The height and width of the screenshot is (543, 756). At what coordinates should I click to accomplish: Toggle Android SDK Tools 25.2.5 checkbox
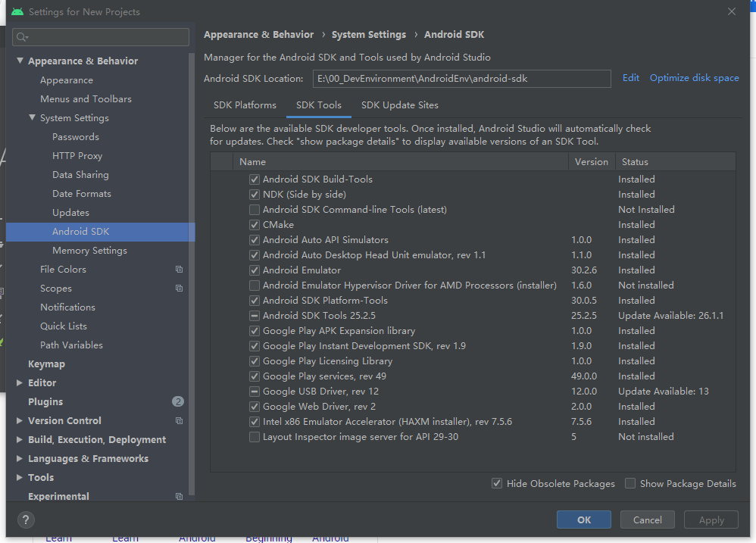tap(254, 316)
